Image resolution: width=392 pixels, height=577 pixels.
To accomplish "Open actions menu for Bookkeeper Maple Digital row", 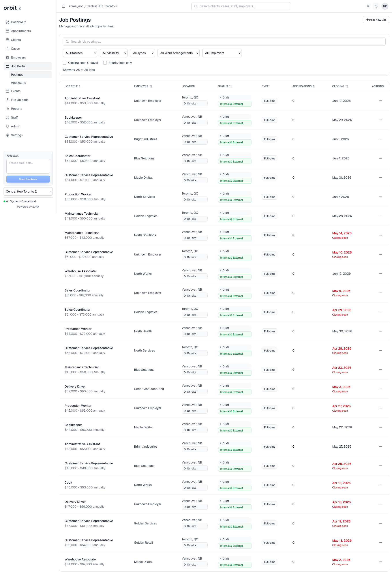I will tap(380, 427).
